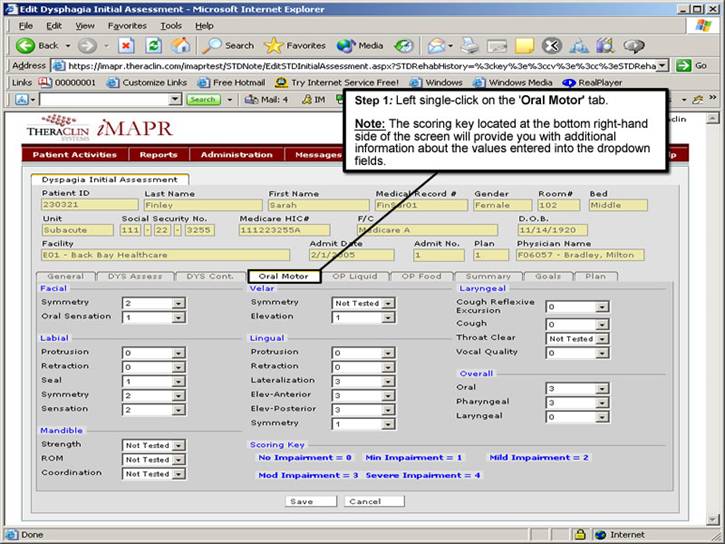Image resolution: width=725 pixels, height=544 pixels.
Task: Expand the Velar Symmetry 'Not Tested' dropdown
Action: (x=390, y=303)
